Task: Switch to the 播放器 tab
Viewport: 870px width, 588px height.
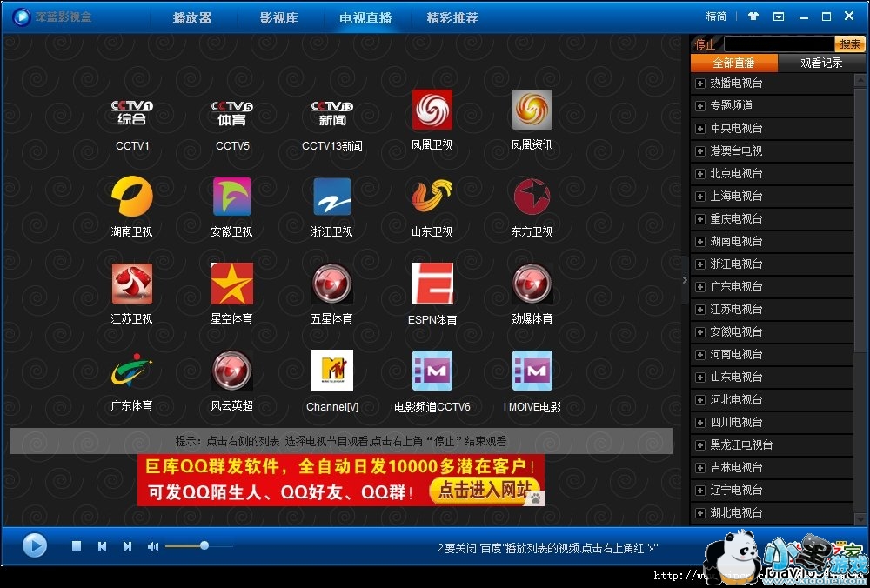Action: coord(192,17)
